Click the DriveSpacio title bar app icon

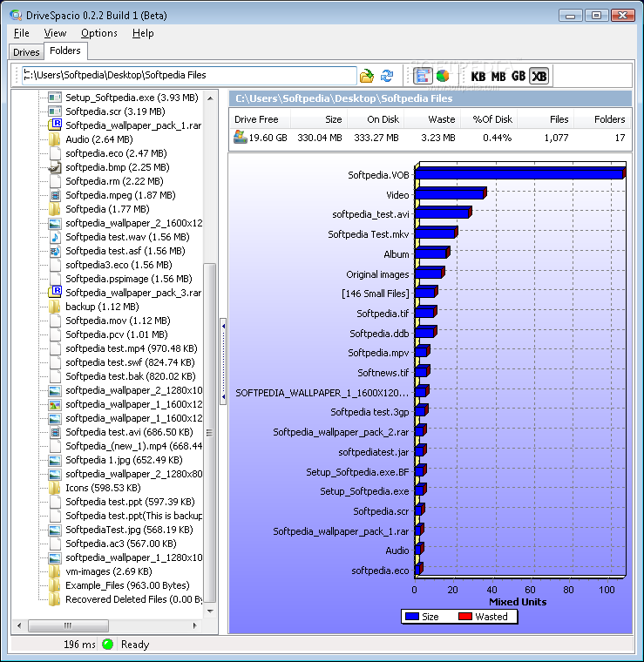[x=16, y=15]
